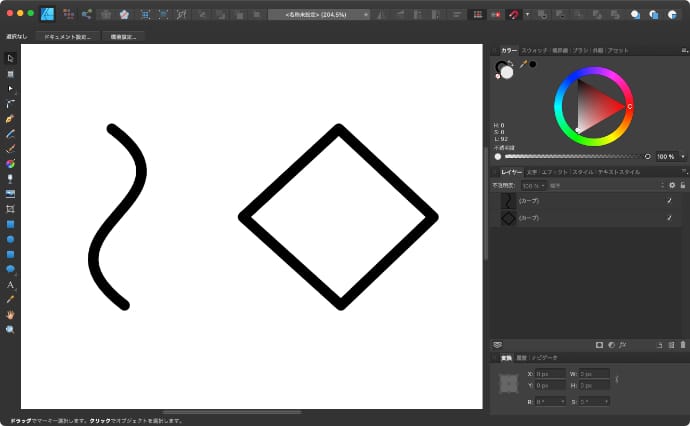This screenshot has height=426, width=690.
Task: Click the 環境設定 (Preferences) button
Action: pyautogui.click(x=121, y=36)
